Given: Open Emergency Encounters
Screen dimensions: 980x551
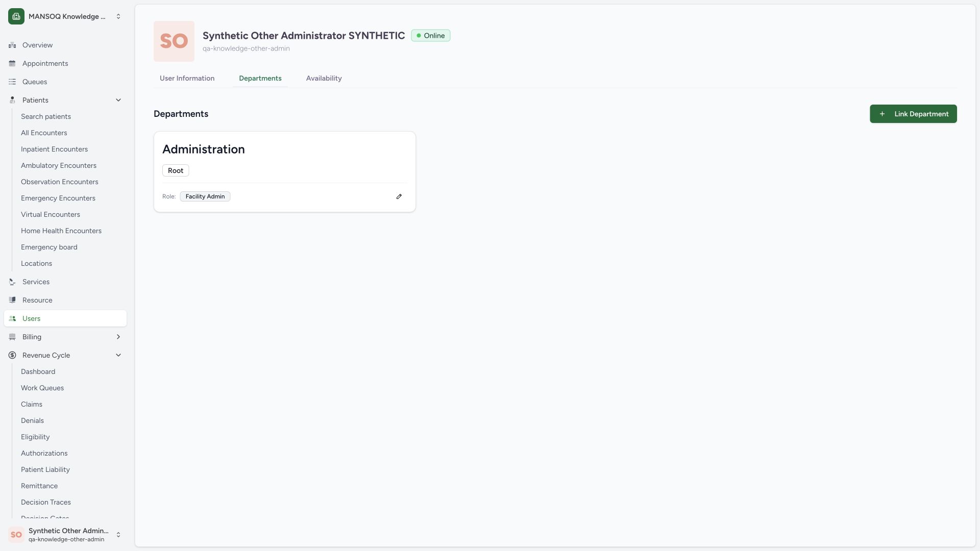Looking at the screenshot, I should pyautogui.click(x=58, y=198).
